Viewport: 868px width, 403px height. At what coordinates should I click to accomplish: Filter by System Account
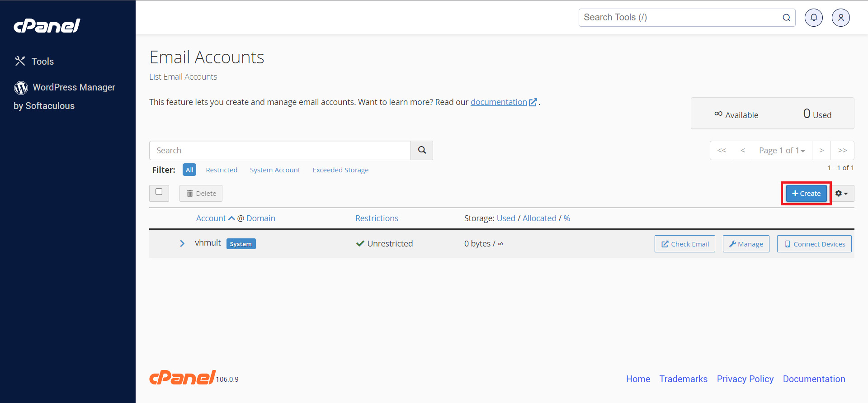point(275,170)
